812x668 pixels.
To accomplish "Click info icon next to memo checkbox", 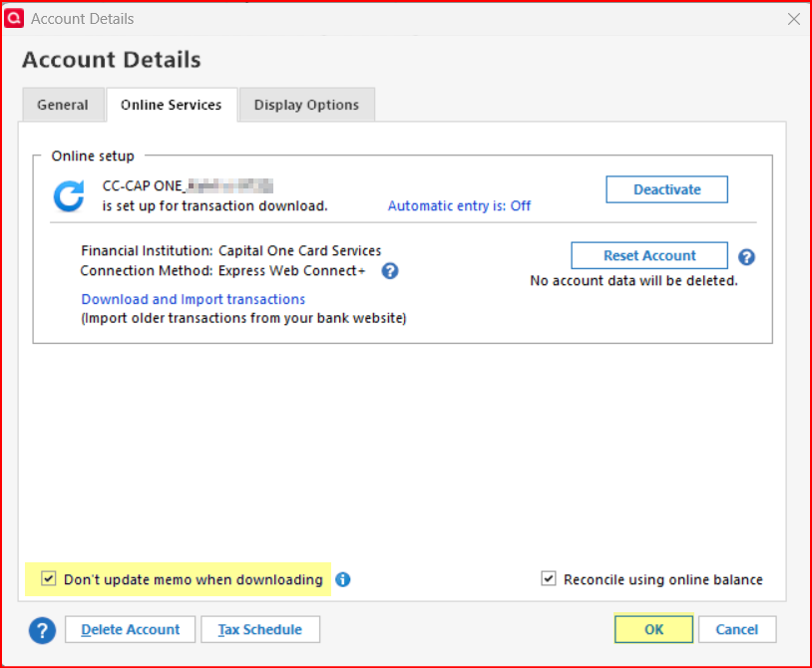I will click(343, 579).
